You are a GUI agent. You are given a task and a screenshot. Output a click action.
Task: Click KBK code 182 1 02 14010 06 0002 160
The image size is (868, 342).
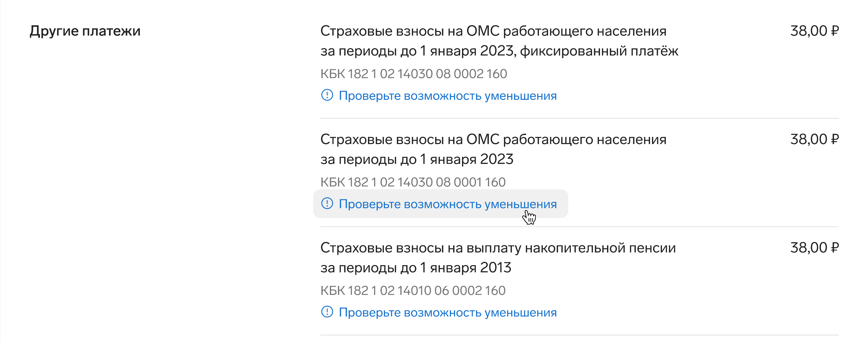click(413, 290)
